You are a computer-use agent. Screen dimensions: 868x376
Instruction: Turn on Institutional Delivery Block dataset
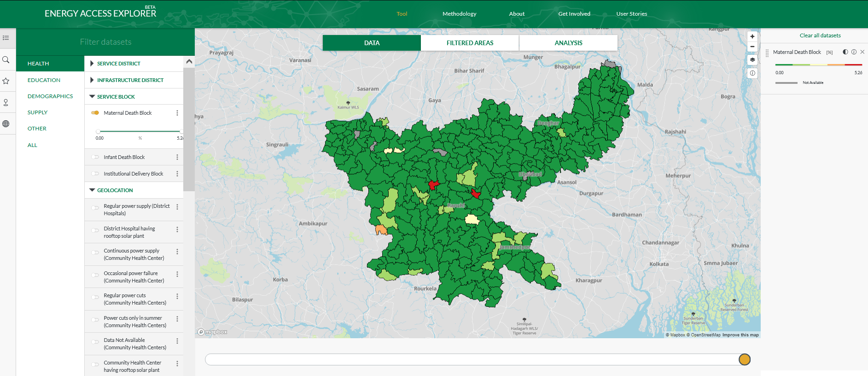click(95, 174)
